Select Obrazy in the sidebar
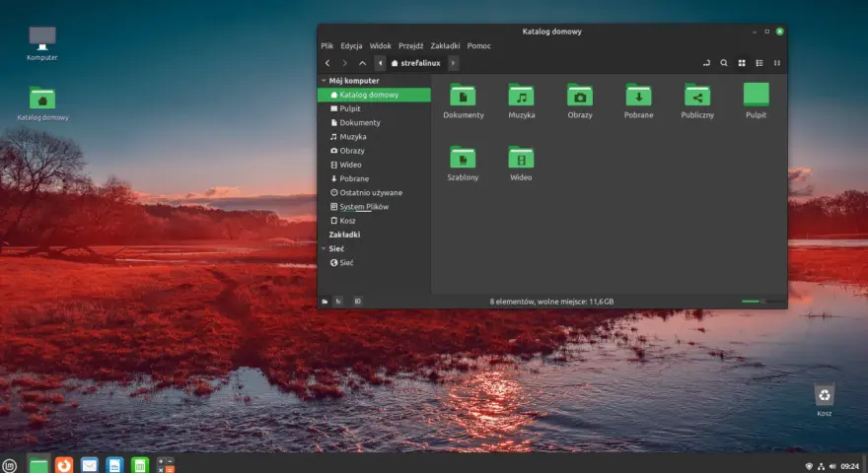The width and height of the screenshot is (868, 473). (374, 151)
